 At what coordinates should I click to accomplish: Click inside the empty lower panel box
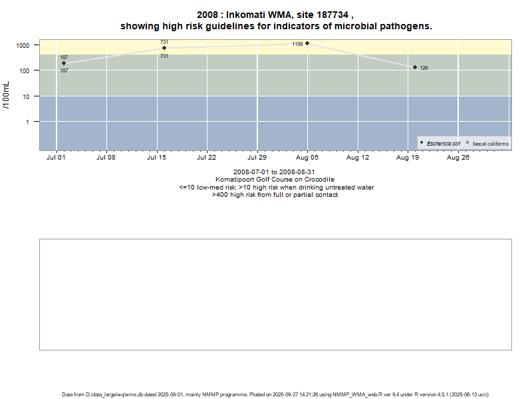coord(275,294)
